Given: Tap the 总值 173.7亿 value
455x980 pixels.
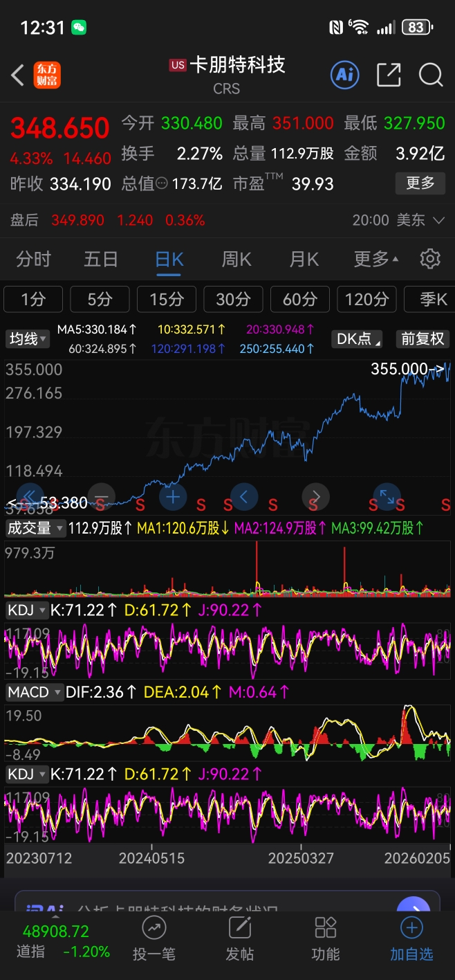Looking at the screenshot, I should point(197,184).
